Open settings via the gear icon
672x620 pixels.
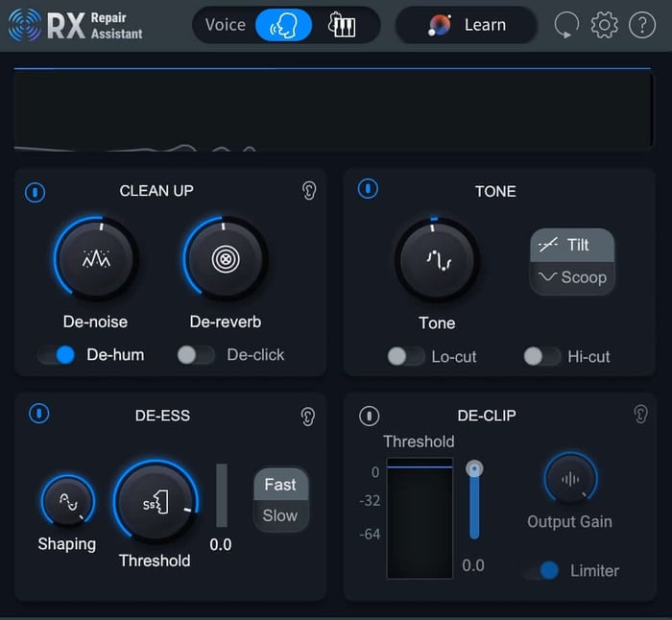[x=604, y=25]
